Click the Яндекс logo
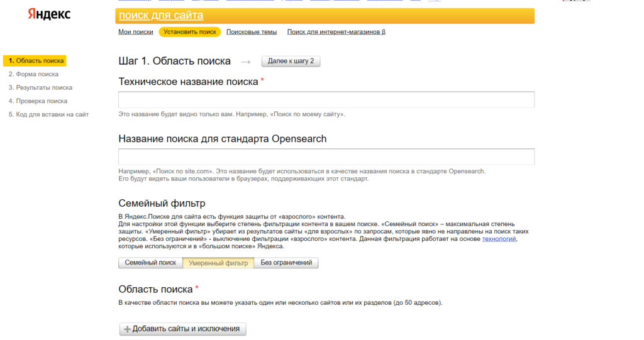Screen dimensions: 644x340 coord(49,14)
